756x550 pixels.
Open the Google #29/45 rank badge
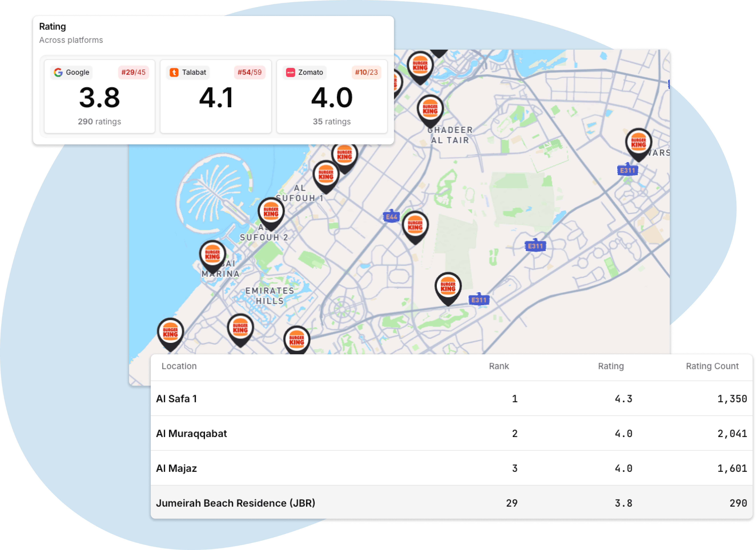tap(133, 72)
